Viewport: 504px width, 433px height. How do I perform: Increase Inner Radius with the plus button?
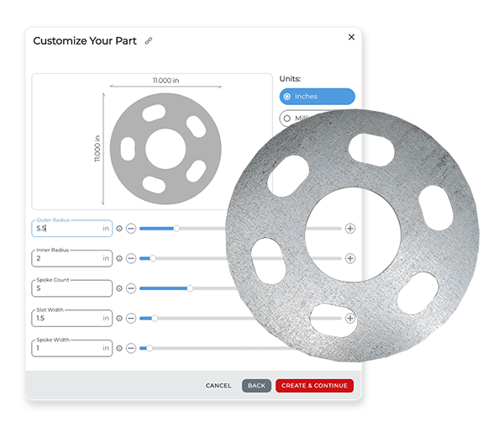[350, 259]
